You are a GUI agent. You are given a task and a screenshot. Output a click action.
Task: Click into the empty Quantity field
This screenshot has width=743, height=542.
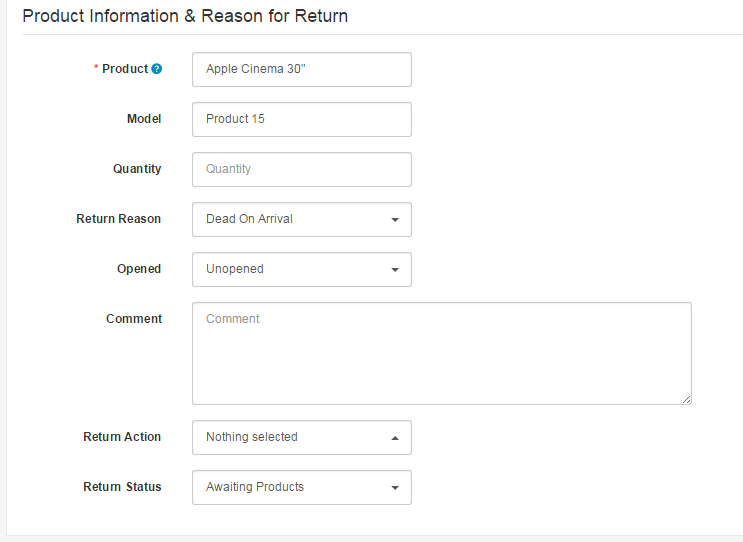point(302,169)
